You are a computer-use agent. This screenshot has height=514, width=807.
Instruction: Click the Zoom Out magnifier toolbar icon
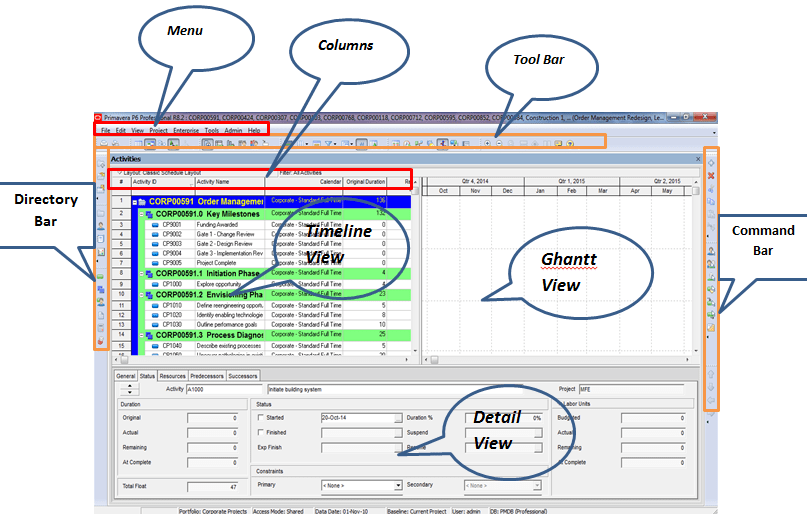click(x=499, y=144)
